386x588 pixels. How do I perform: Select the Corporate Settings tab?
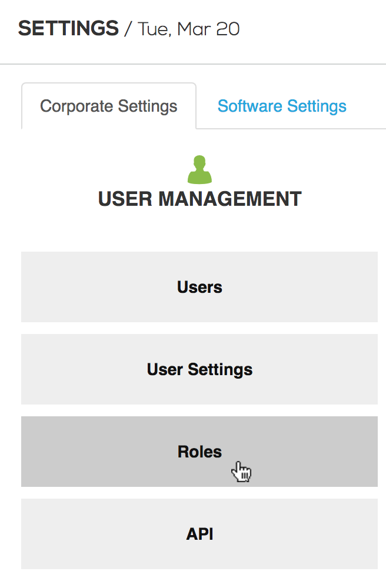pos(109,106)
